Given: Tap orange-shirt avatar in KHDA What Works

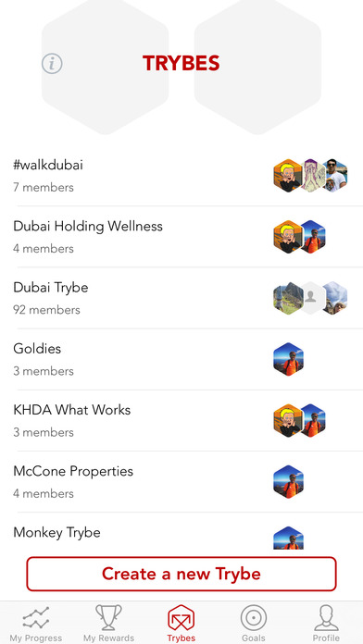Looking at the screenshot, I should click(x=314, y=420).
